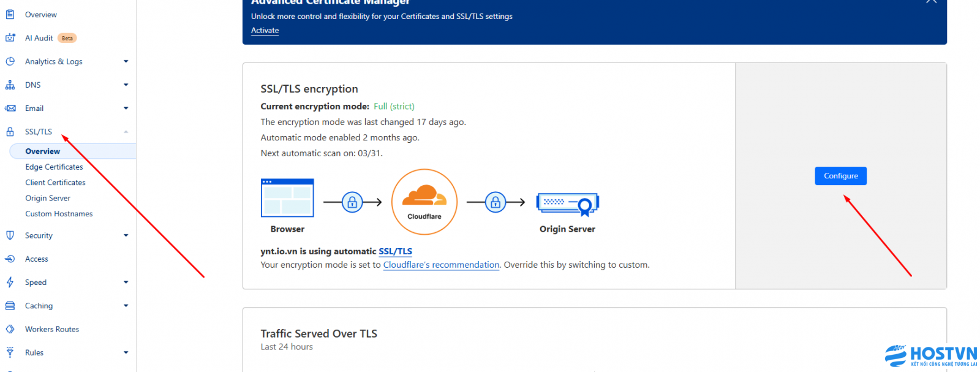
Task: Click 'Automatic mode enabled 2 months ago.' text
Action: [x=340, y=138]
